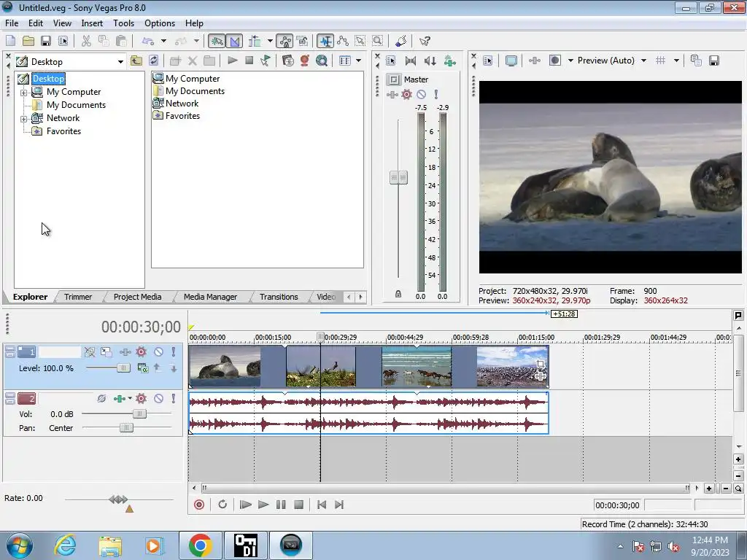The height and width of the screenshot is (560, 747).
Task: Solo audio track 2
Action: [x=173, y=399]
